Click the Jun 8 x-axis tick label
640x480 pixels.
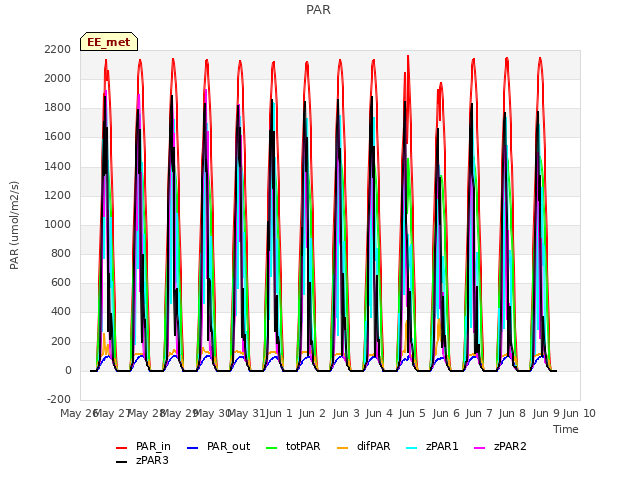[x=512, y=413]
